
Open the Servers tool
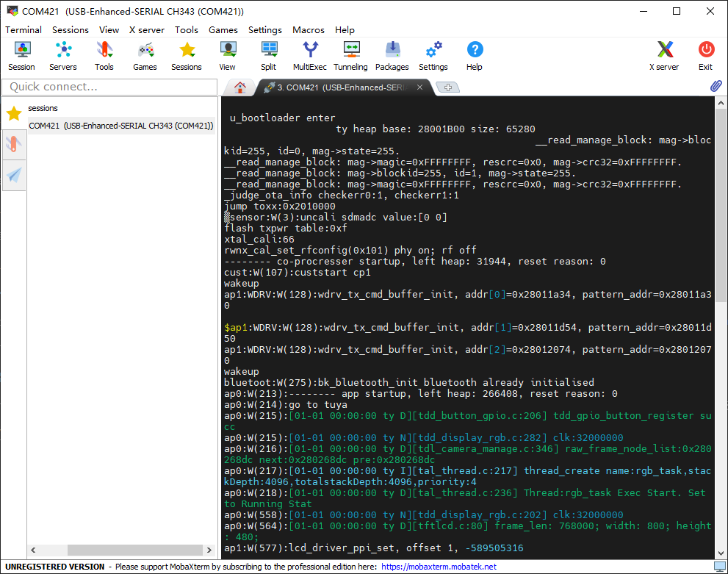tap(63, 56)
